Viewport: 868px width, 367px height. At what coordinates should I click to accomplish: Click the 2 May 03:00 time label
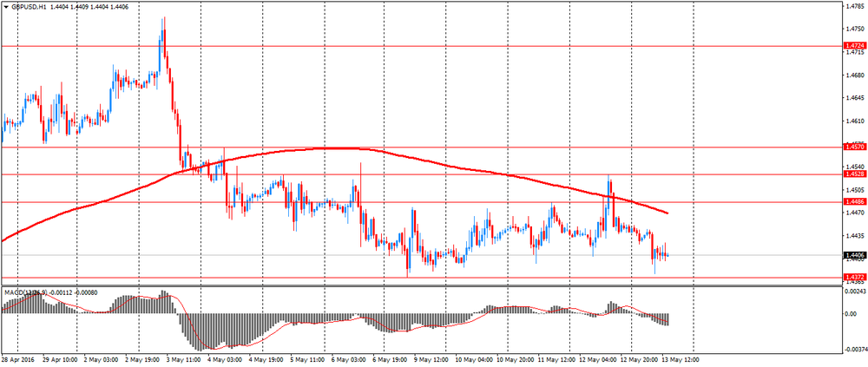tap(100, 360)
